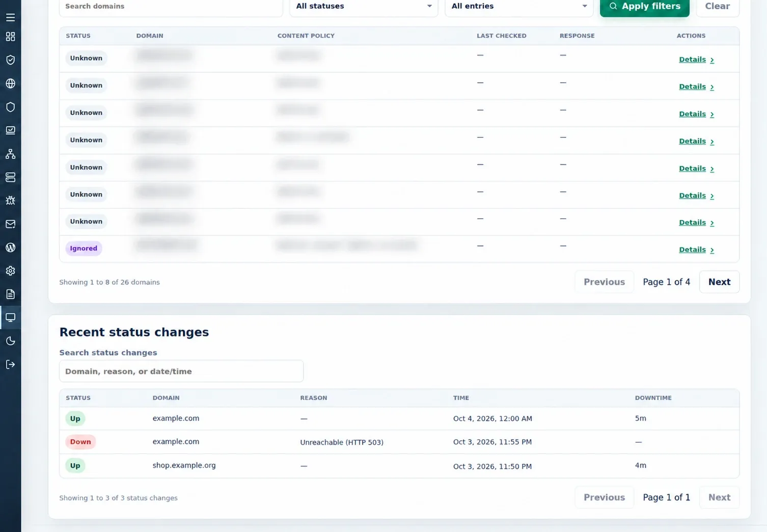767x532 pixels.
Task: Click the CONTENT POLICY column header
Action: (x=306, y=36)
